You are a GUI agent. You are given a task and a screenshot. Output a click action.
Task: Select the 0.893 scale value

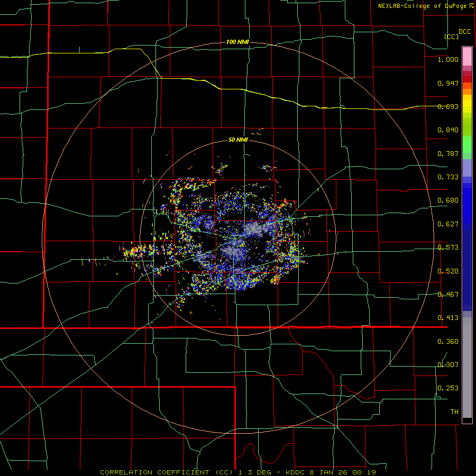[x=448, y=106]
